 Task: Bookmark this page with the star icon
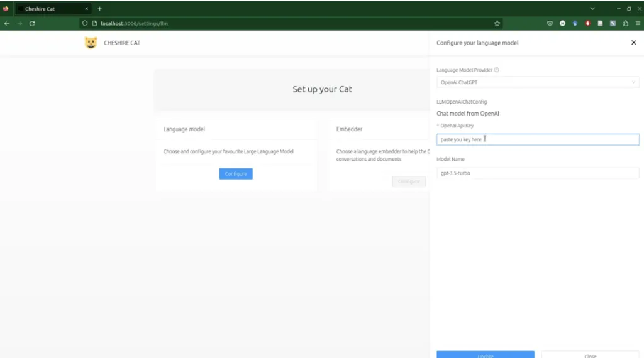[497, 23]
